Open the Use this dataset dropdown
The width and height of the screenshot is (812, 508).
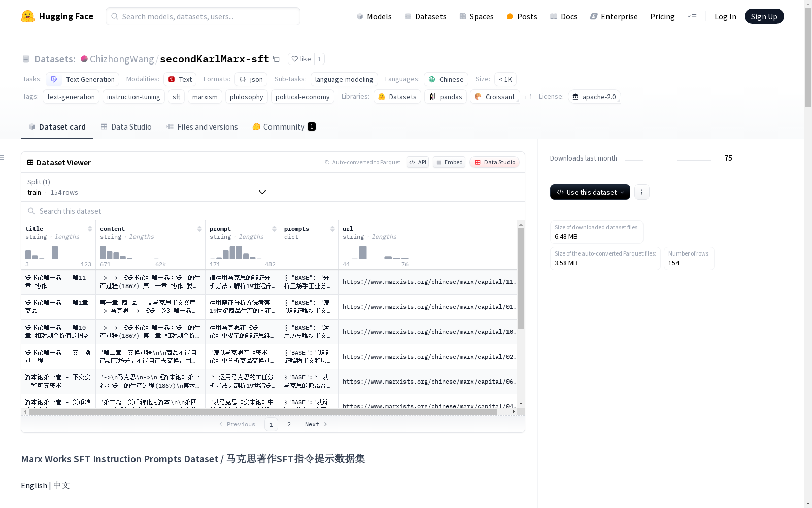pos(590,192)
